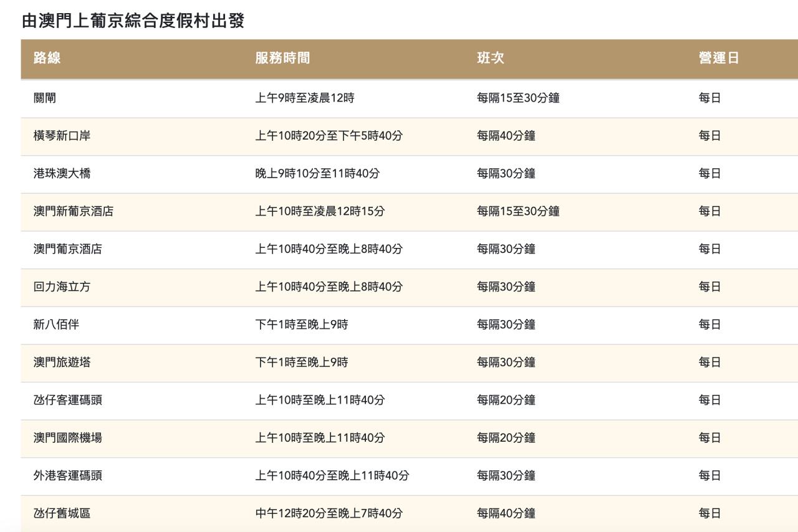
Task: Click service time '上午10時20分至下午5時40分'
Action: point(329,136)
